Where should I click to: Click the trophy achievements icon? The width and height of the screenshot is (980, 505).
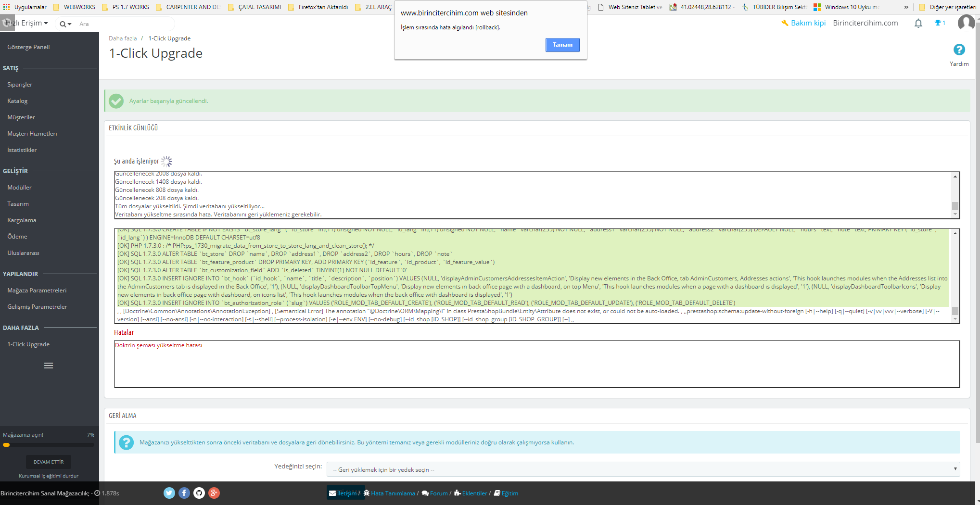[939, 23]
